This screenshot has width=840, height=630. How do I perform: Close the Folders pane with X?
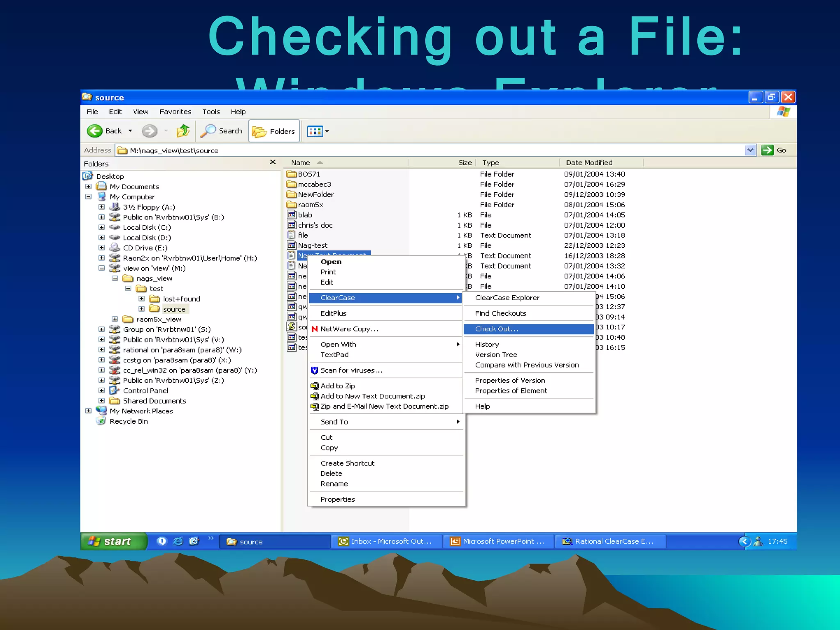(273, 162)
